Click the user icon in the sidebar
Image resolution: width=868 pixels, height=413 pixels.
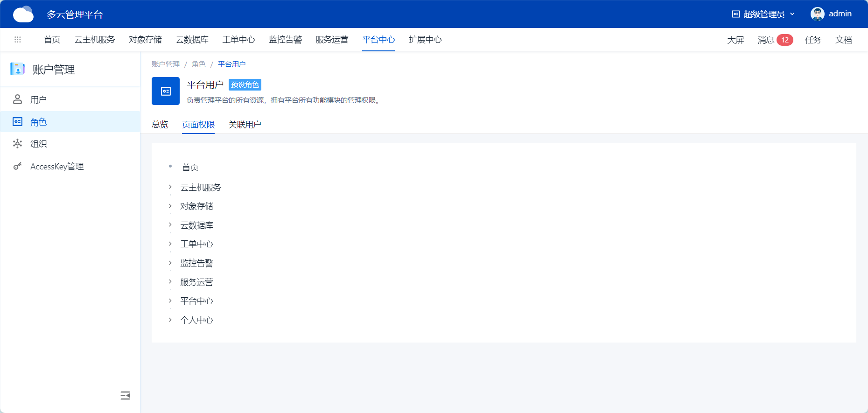pyautogui.click(x=18, y=99)
